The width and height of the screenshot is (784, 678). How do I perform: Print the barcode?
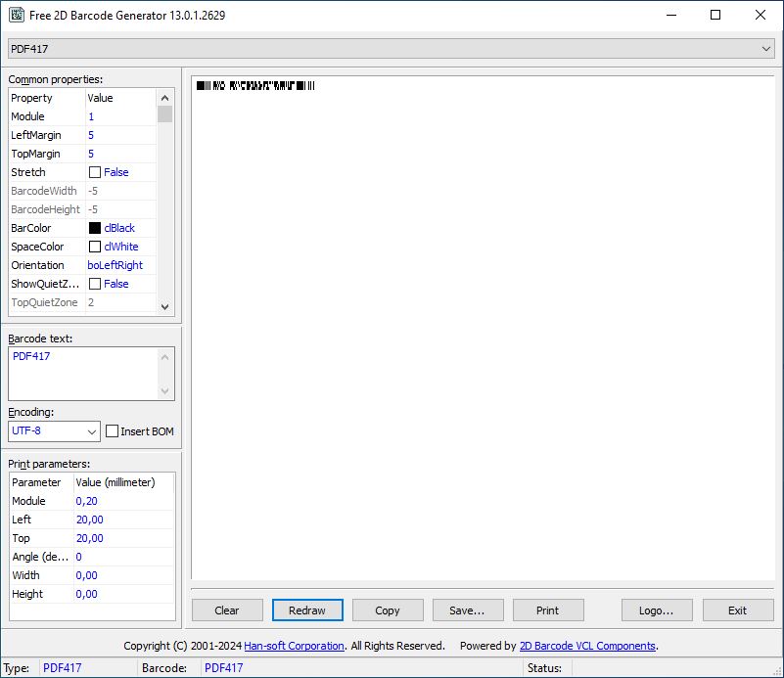548,610
